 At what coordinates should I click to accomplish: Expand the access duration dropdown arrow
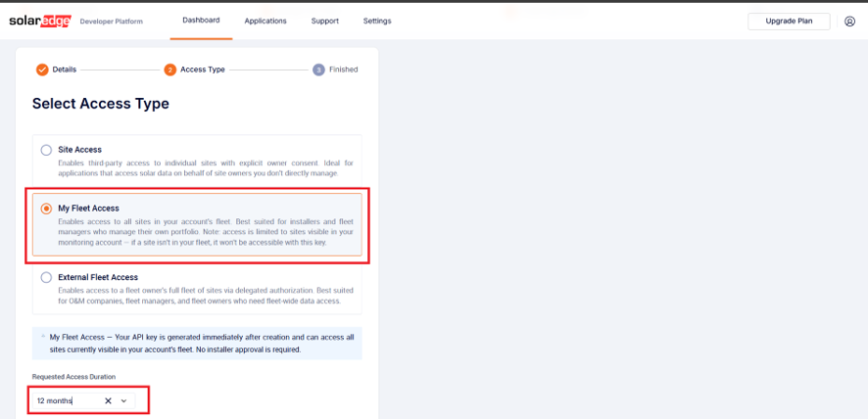click(124, 400)
